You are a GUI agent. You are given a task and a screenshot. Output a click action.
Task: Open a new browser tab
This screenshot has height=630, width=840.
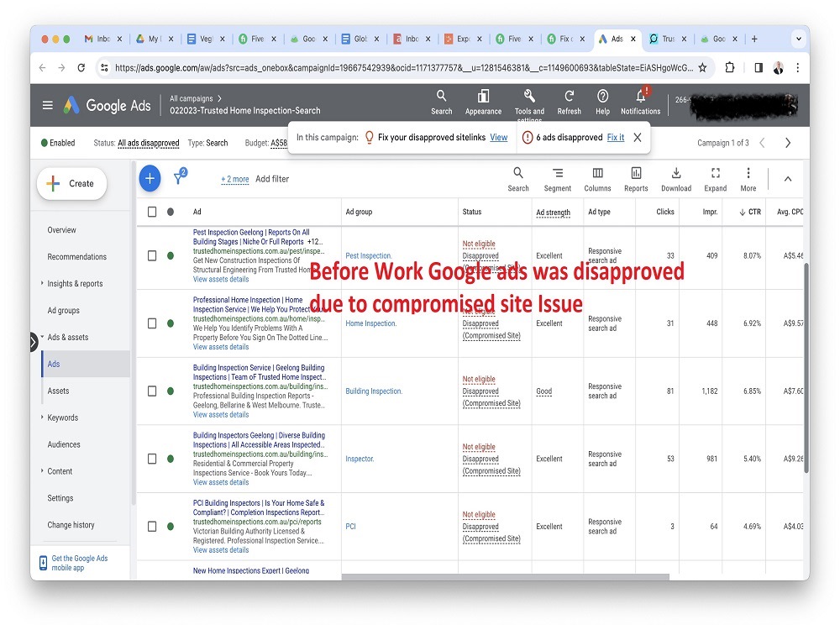(x=754, y=39)
